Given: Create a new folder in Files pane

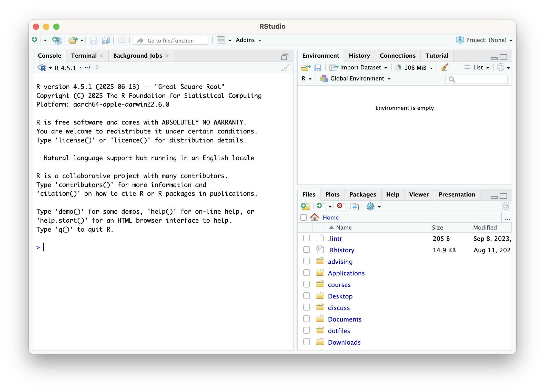Looking at the screenshot, I should 305,206.
